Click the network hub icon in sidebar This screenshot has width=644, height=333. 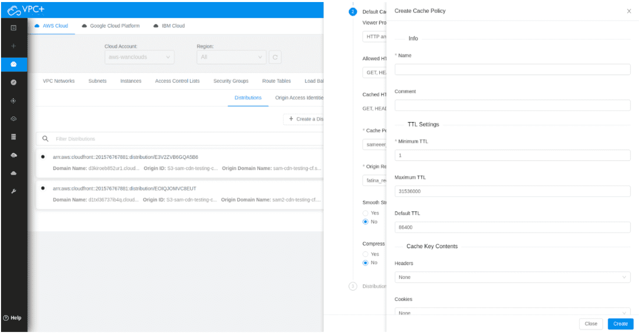(x=14, y=101)
